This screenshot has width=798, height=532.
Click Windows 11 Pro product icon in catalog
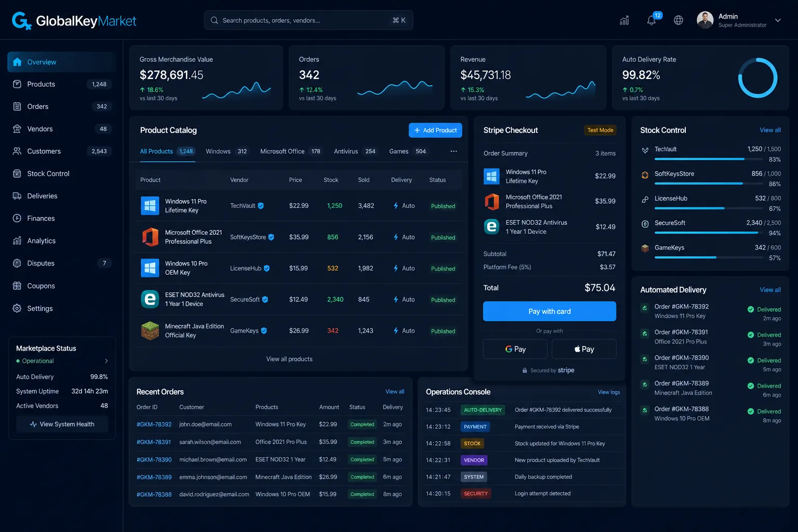(150, 206)
